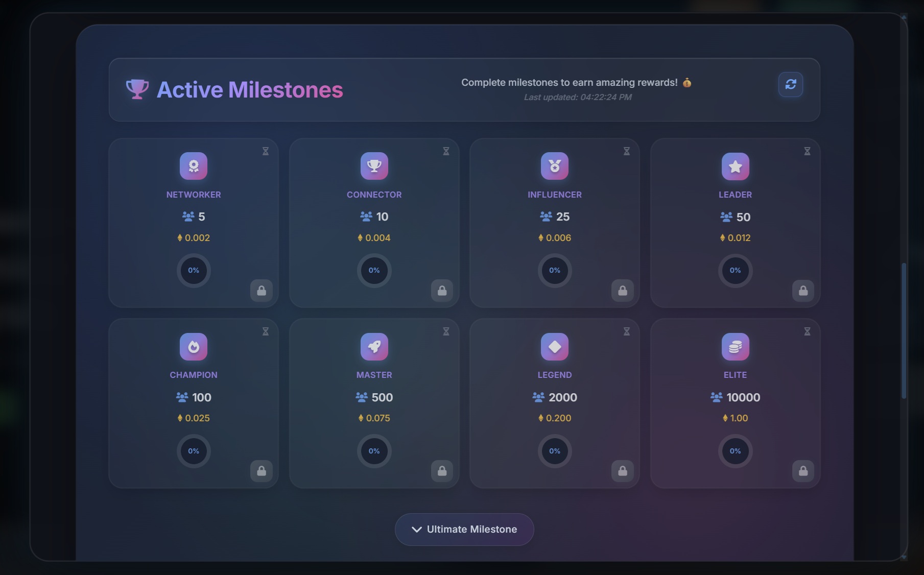
Task: Click the Champion flame icon
Action: pyautogui.click(x=194, y=347)
